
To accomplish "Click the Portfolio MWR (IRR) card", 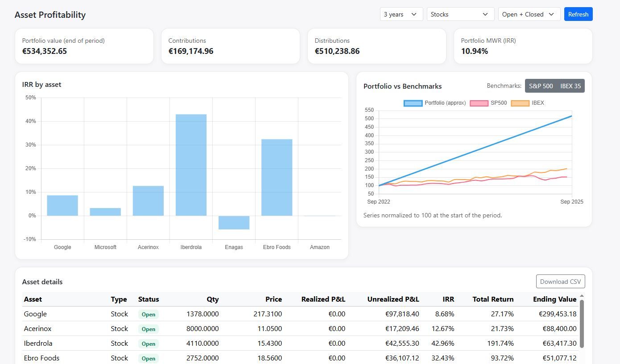I will click(x=523, y=46).
